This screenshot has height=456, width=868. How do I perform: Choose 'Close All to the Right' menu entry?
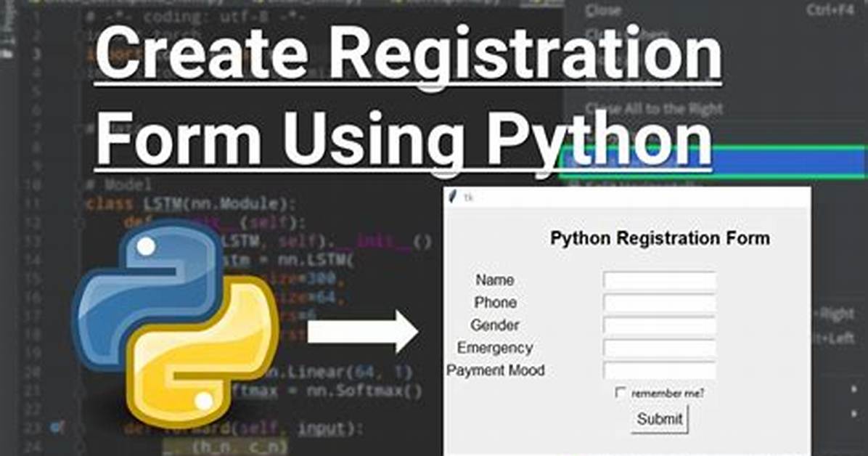click(x=655, y=109)
